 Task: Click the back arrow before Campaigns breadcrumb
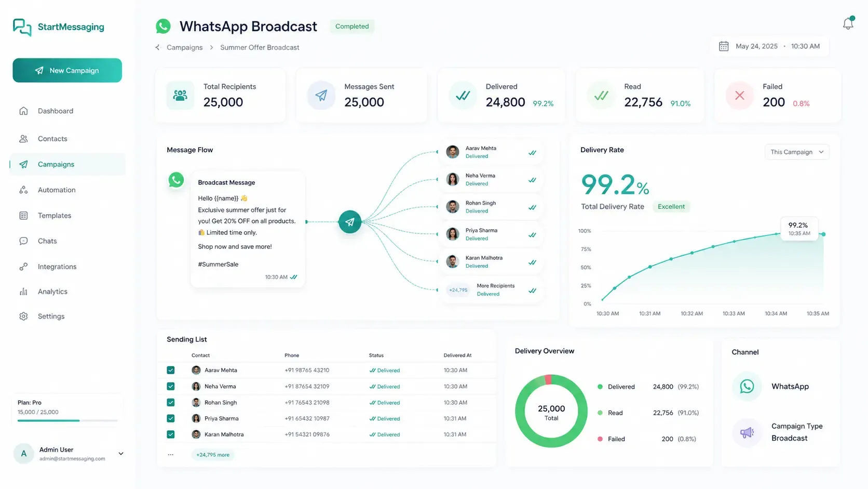point(157,47)
